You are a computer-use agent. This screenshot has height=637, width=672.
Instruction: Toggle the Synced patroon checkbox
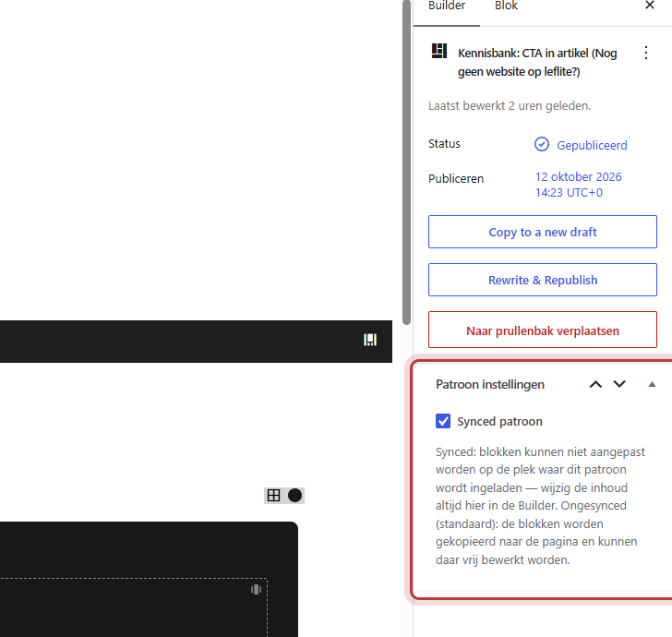tap(443, 421)
